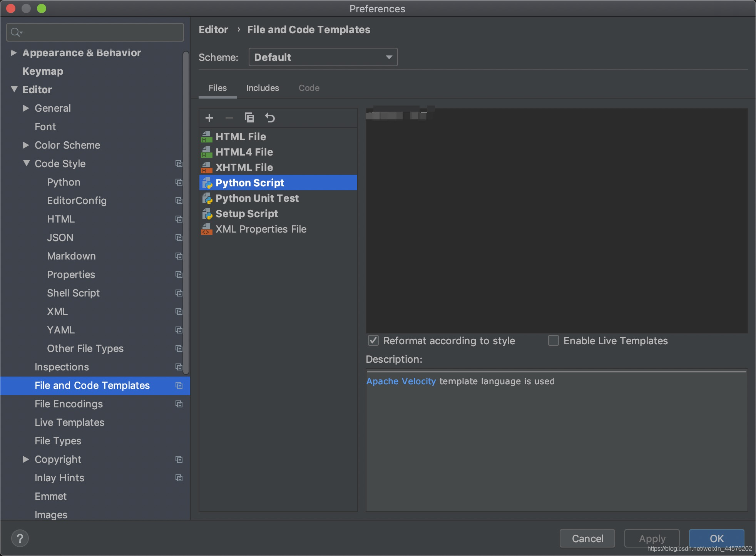The height and width of the screenshot is (556, 756).
Task: Select the HTML File template
Action: click(x=241, y=137)
